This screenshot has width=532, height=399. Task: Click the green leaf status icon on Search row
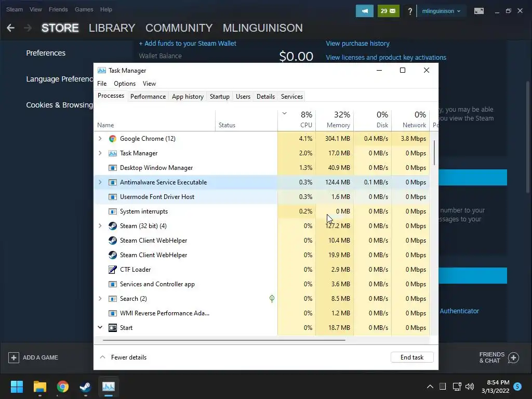click(272, 299)
